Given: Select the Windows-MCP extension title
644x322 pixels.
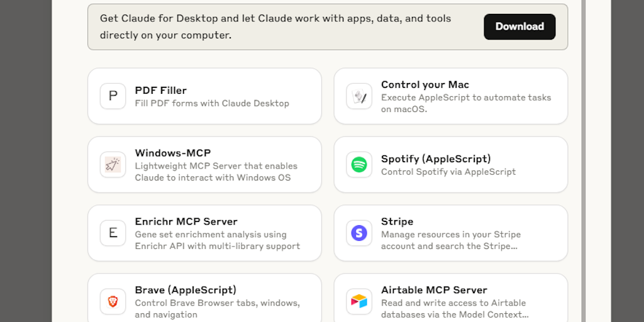Looking at the screenshot, I should 173,153.
